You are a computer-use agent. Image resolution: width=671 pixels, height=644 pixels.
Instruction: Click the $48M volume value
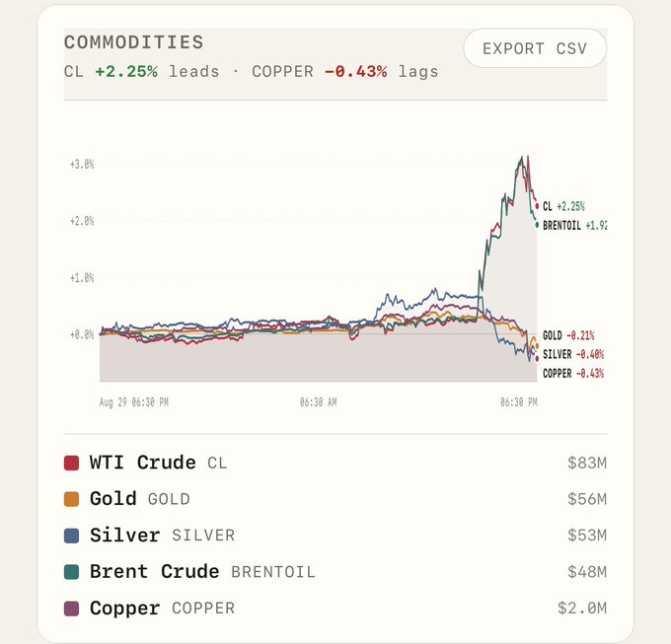click(587, 572)
